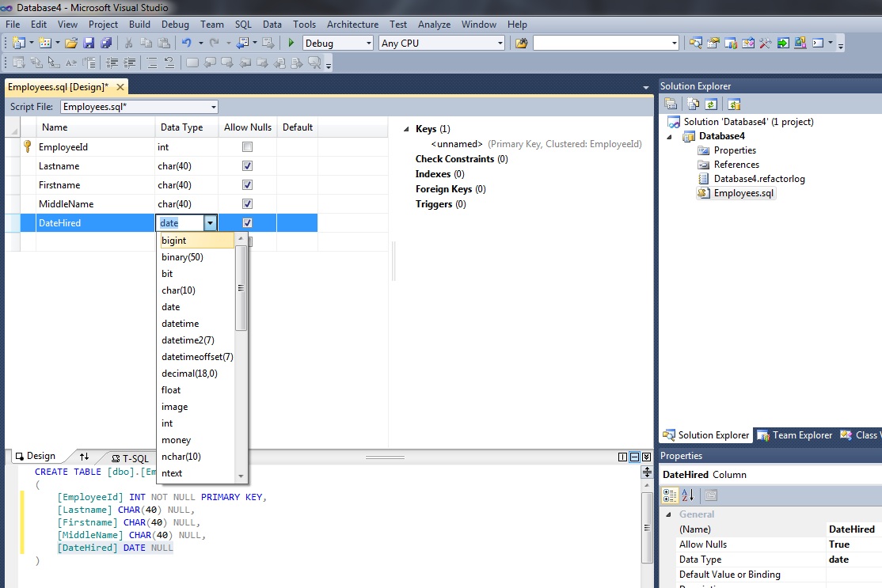This screenshot has height=588, width=882.
Task: Click the Decrease Indent toolbar icon
Action: pyautogui.click(x=112, y=63)
